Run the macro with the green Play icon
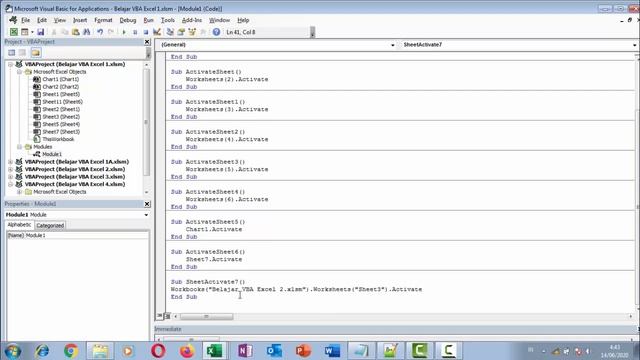This screenshot has width=640, height=360. (124, 32)
